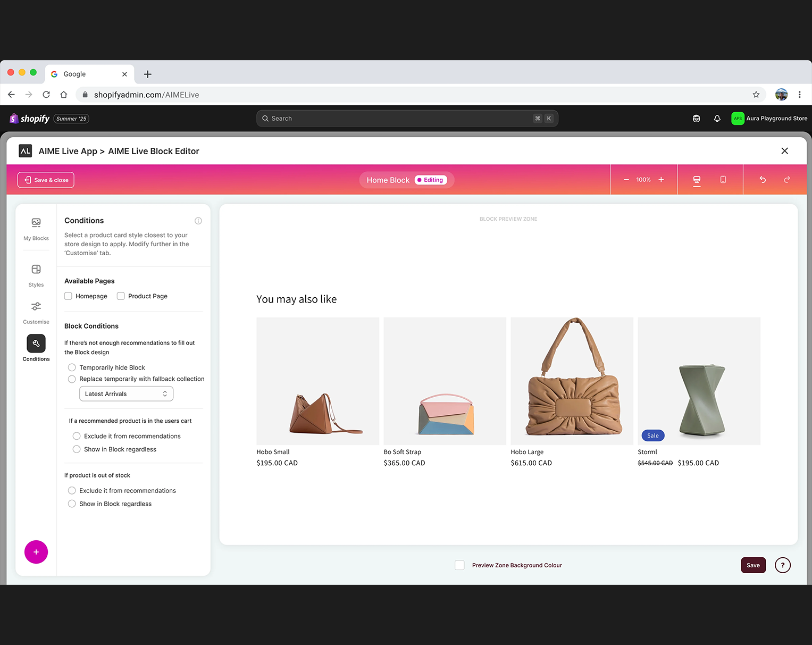Open the help question mark button

pos(783,565)
